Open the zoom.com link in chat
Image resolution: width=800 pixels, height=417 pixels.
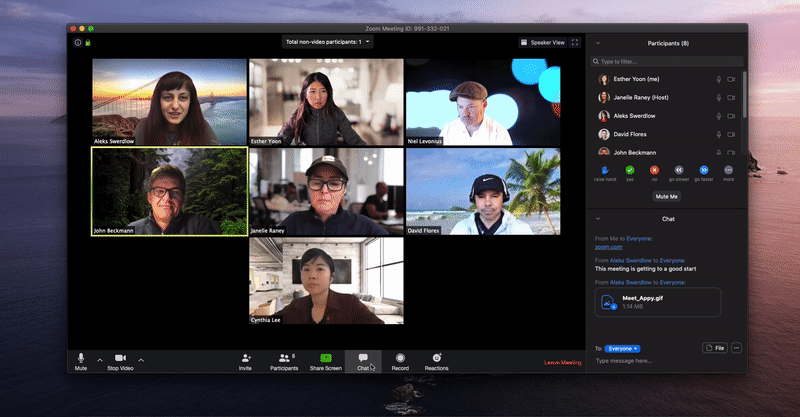pyautogui.click(x=608, y=247)
